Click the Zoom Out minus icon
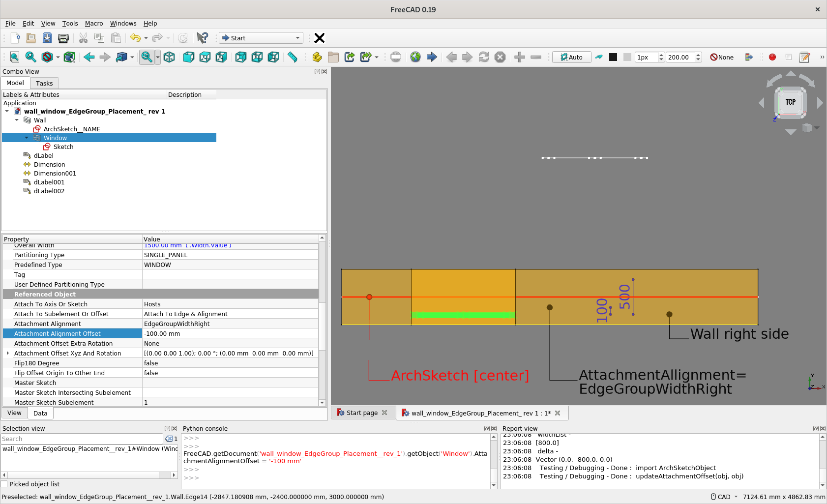827x504 pixels. coord(536,57)
